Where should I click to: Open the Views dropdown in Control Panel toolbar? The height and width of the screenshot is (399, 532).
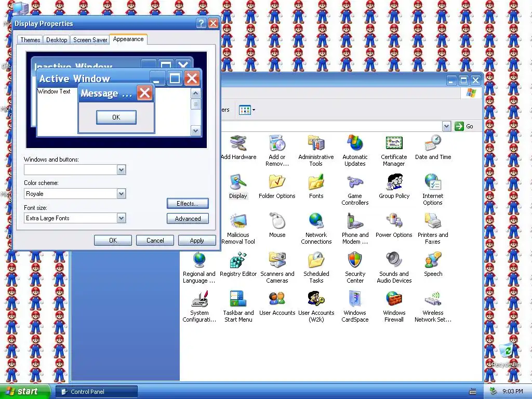(x=247, y=110)
